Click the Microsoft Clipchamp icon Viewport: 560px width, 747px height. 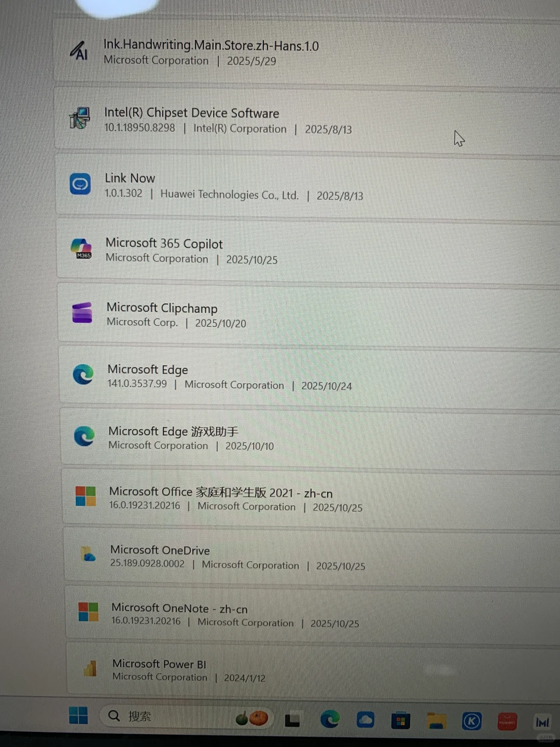pyautogui.click(x=82, y=313)
